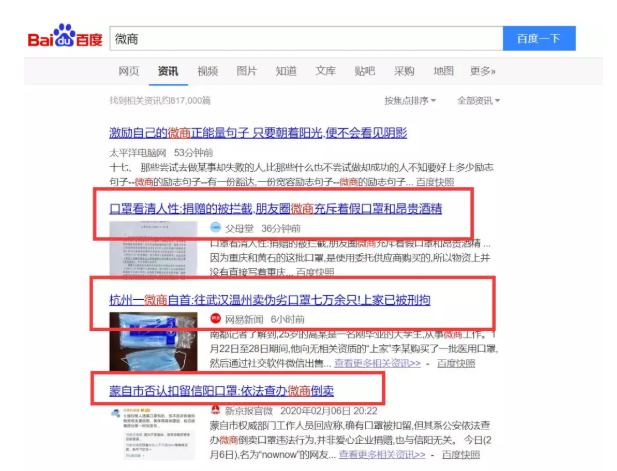The width and height of the screenshot is (617, 471).
Task: Click the search box containing 微商
Action: tap(306, 39)
